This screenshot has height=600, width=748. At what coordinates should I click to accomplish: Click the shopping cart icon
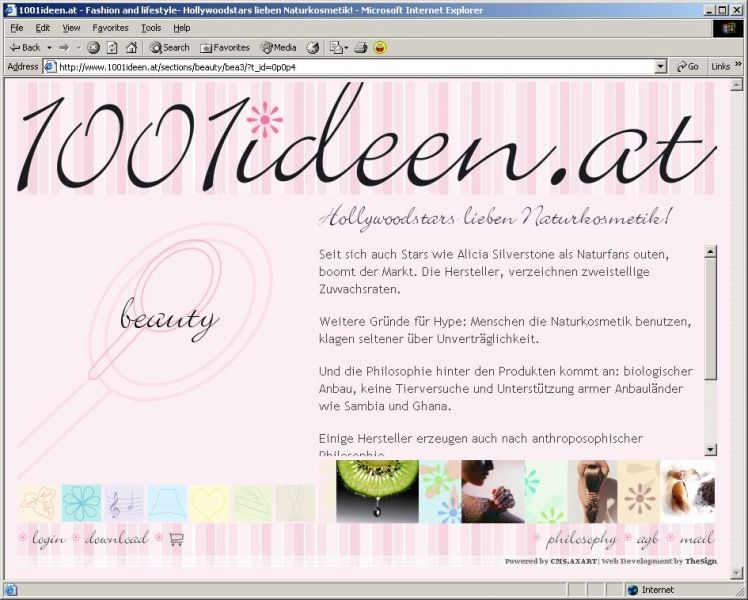[177, 539]
